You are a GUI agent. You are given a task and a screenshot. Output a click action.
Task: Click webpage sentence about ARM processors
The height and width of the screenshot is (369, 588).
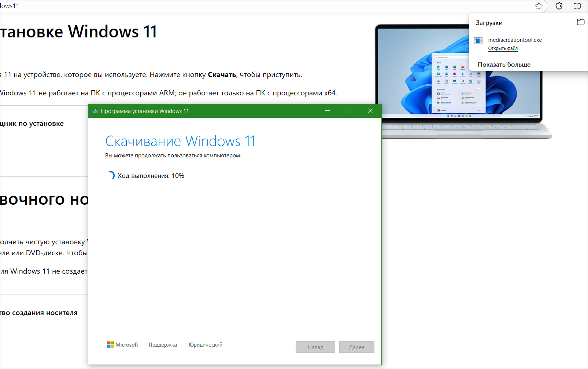(x=169, y=93)
